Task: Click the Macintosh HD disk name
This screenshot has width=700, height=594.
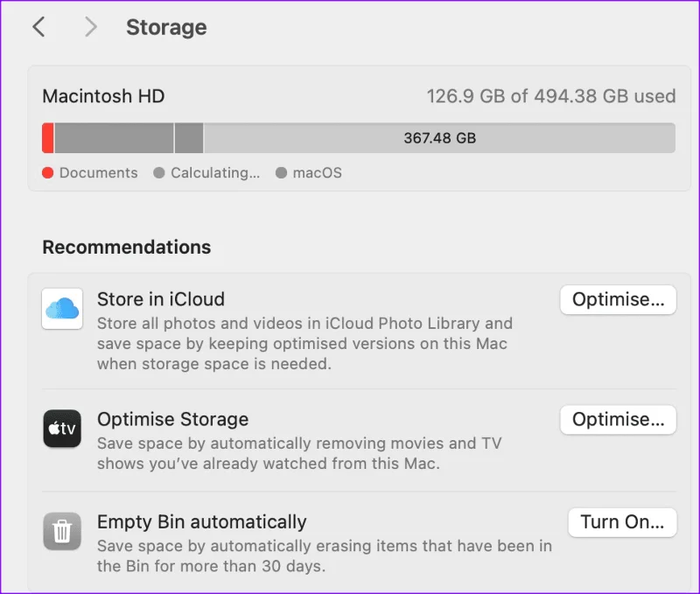Action: click(103, 96)
